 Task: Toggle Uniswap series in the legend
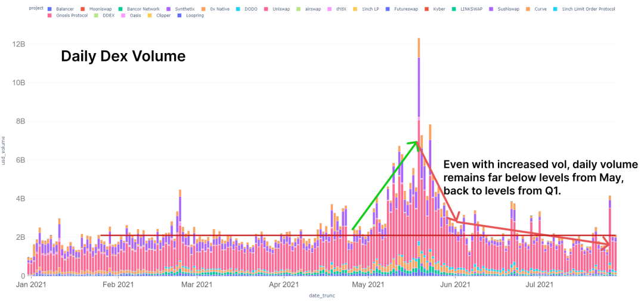(278, 8)
